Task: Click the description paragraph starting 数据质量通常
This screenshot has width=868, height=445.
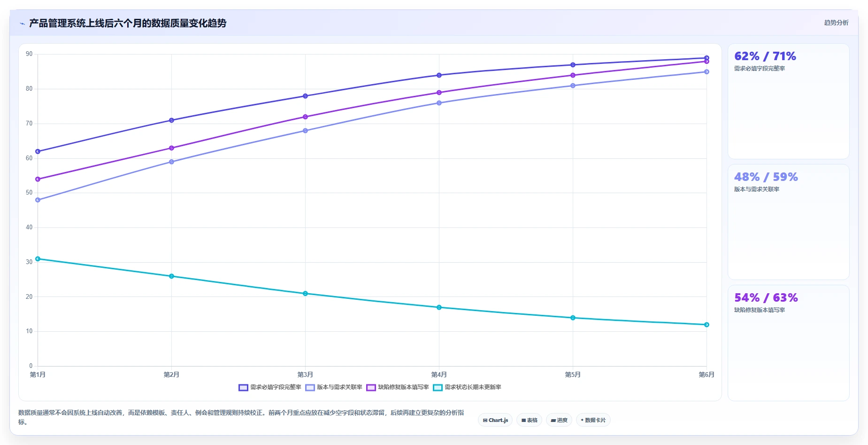Action: pyautogui.click(x=241, y=417)
